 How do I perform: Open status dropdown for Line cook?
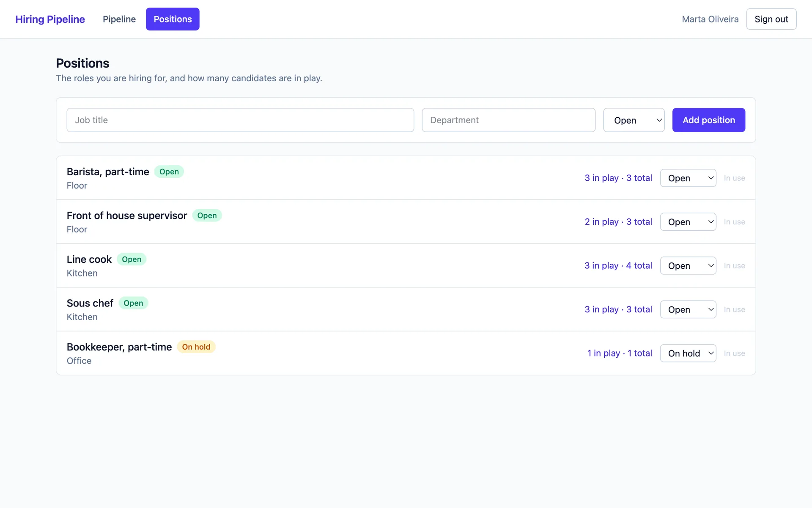click(688, 266)
